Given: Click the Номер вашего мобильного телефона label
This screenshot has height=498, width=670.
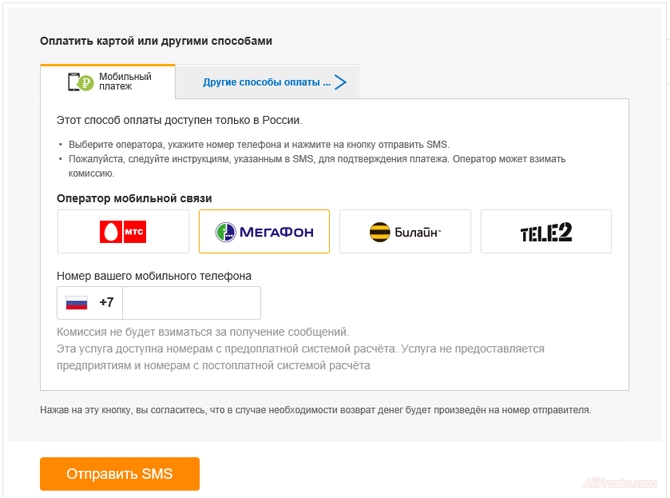Looking at the screenshot, I should [154, 275].
